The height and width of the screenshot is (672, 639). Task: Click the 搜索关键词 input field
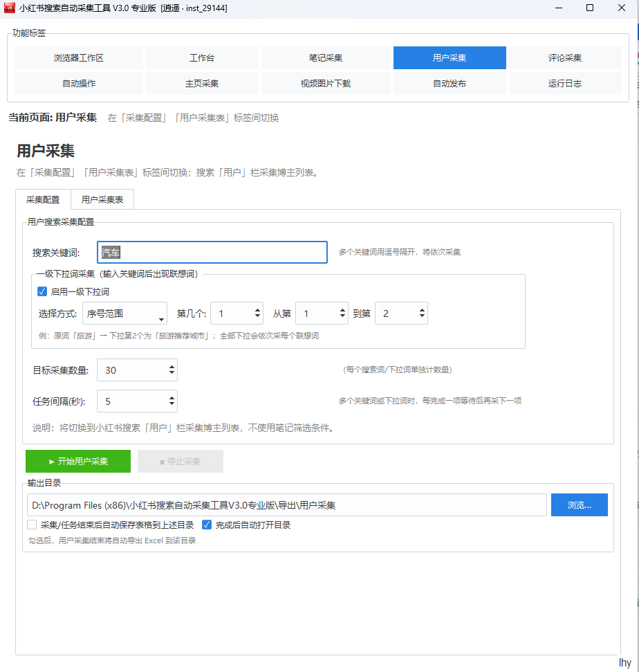[212, 253]
